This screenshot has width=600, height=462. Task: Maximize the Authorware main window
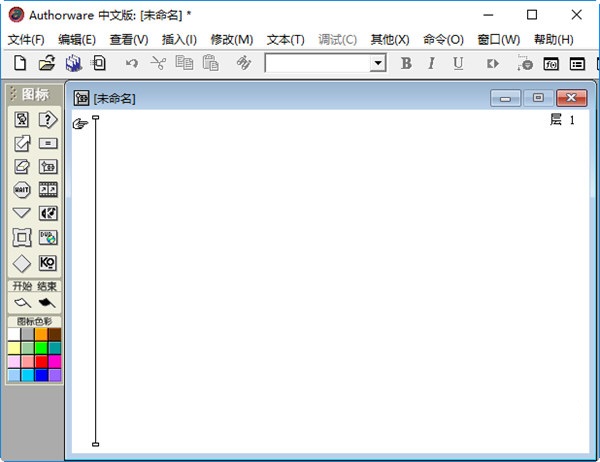point(532,15)
